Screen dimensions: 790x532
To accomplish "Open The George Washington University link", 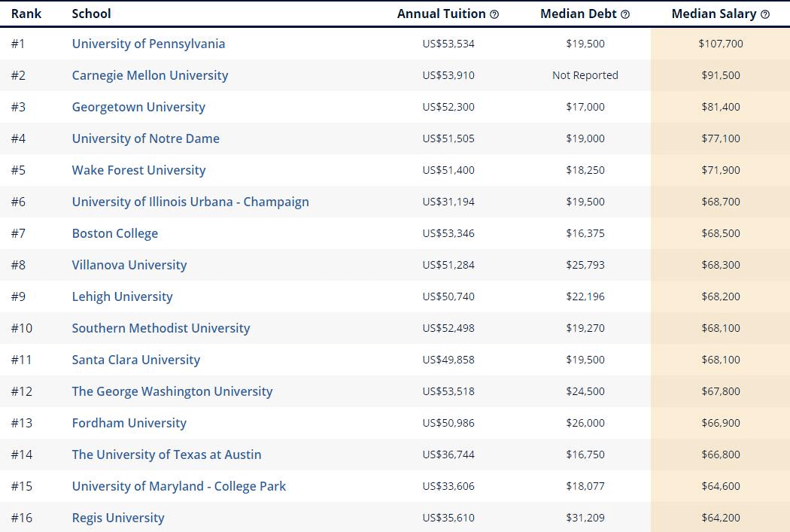I will pos(172,391).
